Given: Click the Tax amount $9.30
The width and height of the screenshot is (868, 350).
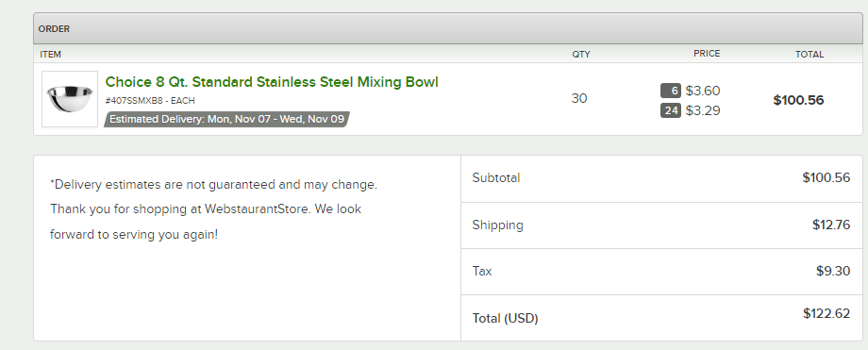Looking at the screenshot, I should point(833,271).
